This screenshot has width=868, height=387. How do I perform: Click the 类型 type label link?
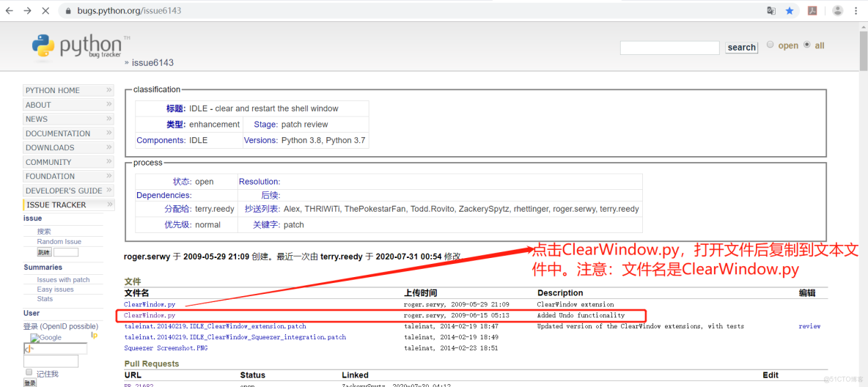pos(176,125)
